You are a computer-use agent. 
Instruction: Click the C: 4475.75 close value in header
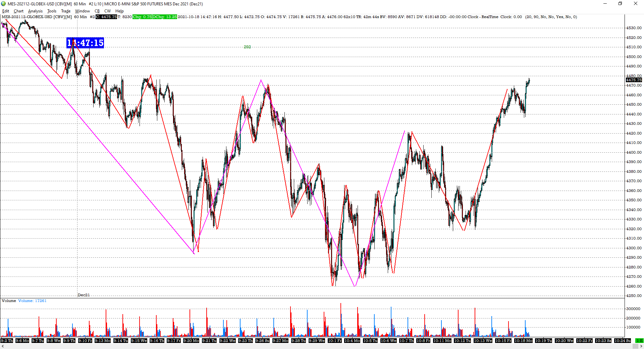[x=106, y=17]
